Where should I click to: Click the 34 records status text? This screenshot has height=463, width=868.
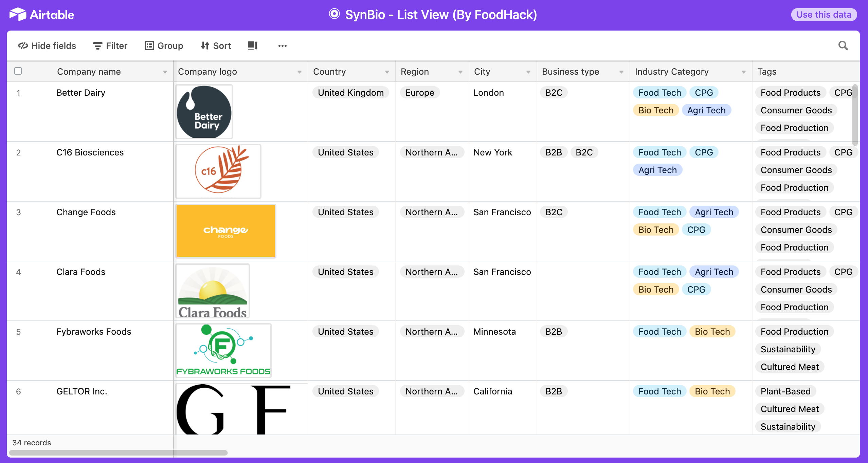[x=32, y=443]
